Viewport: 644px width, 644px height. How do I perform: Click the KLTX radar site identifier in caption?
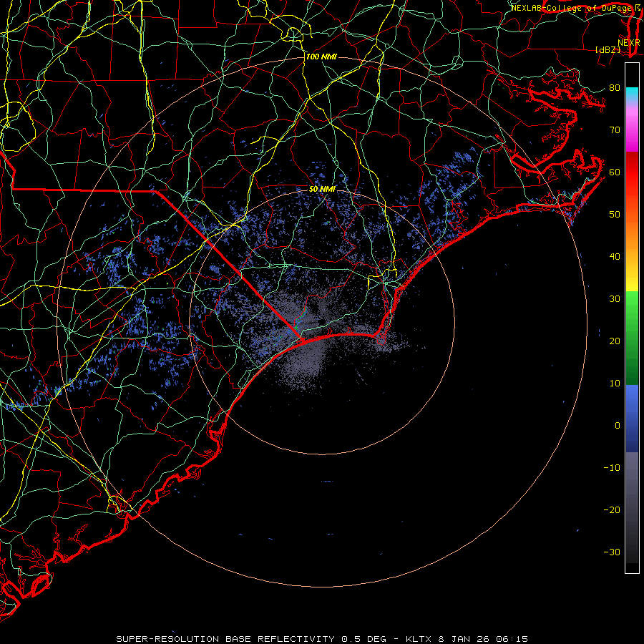click(x=420, y=639)
